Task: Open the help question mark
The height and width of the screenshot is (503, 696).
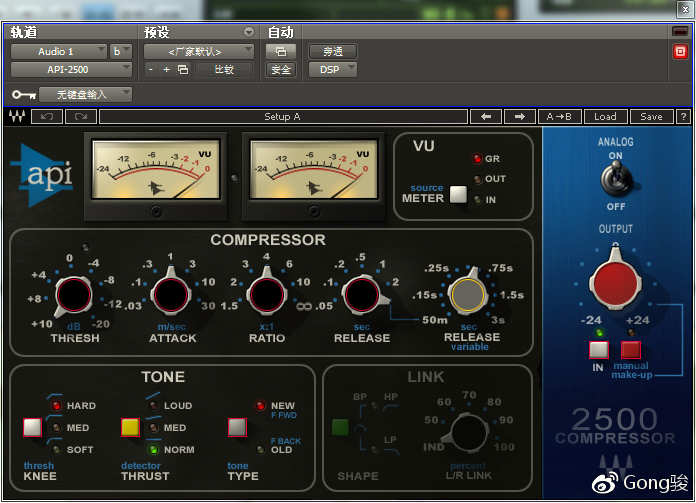Action: pyautogui.click(x=683, y=117)
